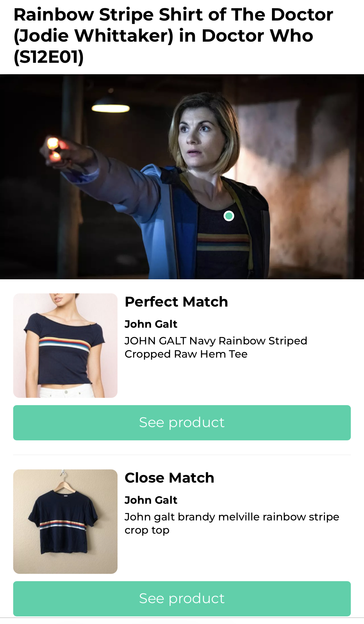Image resolution: width=364 pixels, height=624 pixels.
Task: Select the Close Match heading
Action: point(169,478)
